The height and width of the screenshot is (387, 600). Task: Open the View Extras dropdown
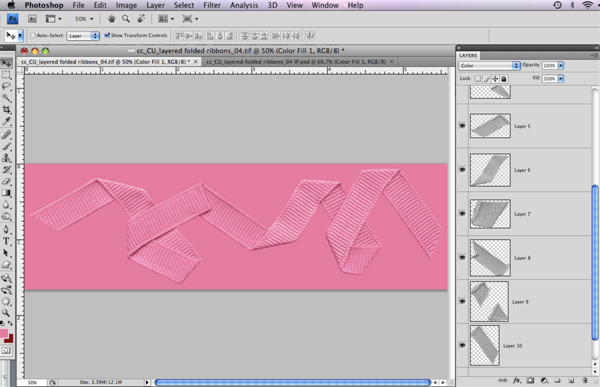pyautogui.click(x=53, y=19)
